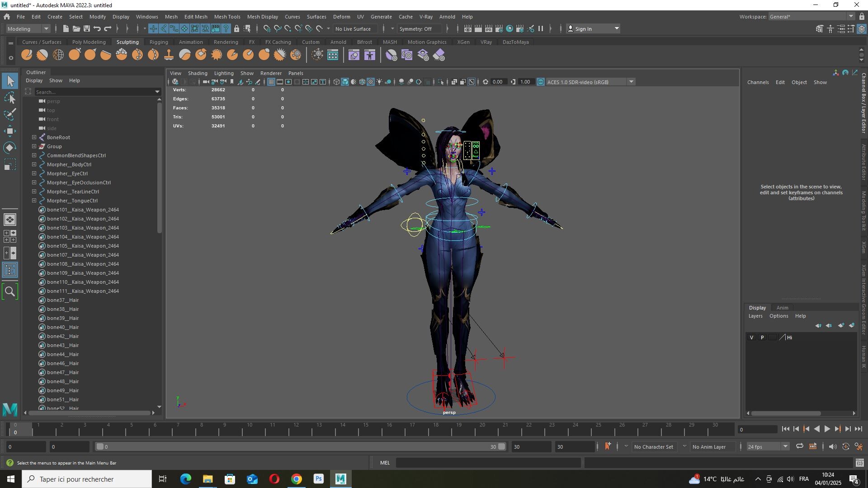The height and width of the screenshot is (488, 868).
Task: Open the Mesh Tools menu
Action: tap(227, 17)
